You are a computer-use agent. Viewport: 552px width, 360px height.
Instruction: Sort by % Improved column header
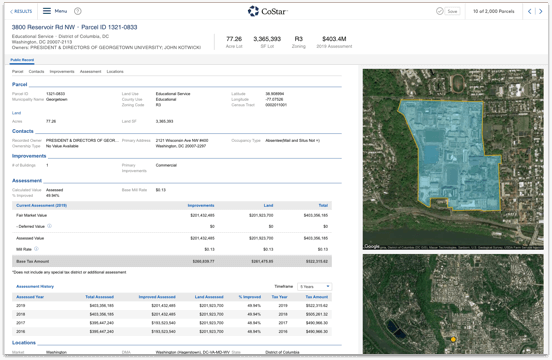pyautogui.click(x=250, y=297)
